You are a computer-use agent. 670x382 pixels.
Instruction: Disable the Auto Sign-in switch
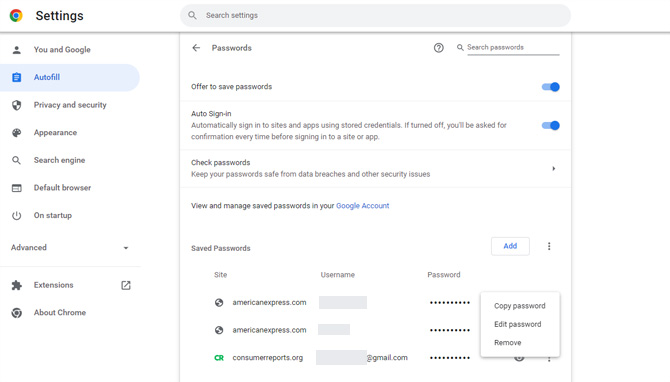pyautogui.click(x=550, y=125)
